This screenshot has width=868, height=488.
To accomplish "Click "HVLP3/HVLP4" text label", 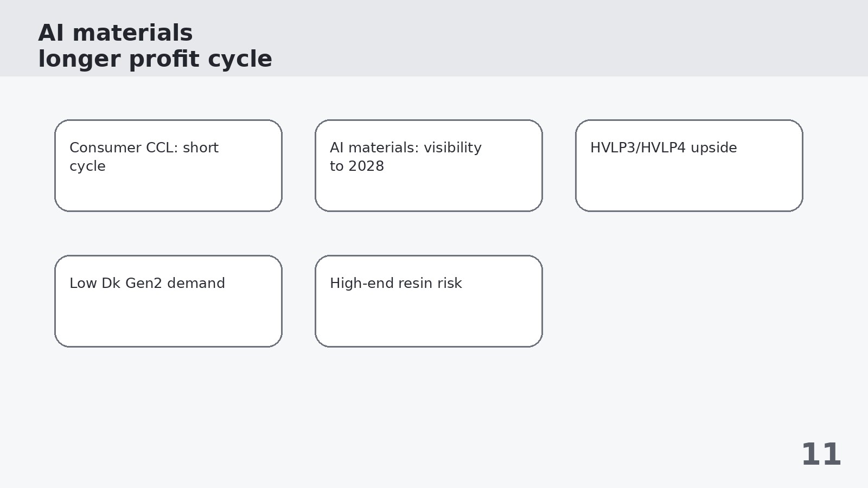I will (638, 147).
